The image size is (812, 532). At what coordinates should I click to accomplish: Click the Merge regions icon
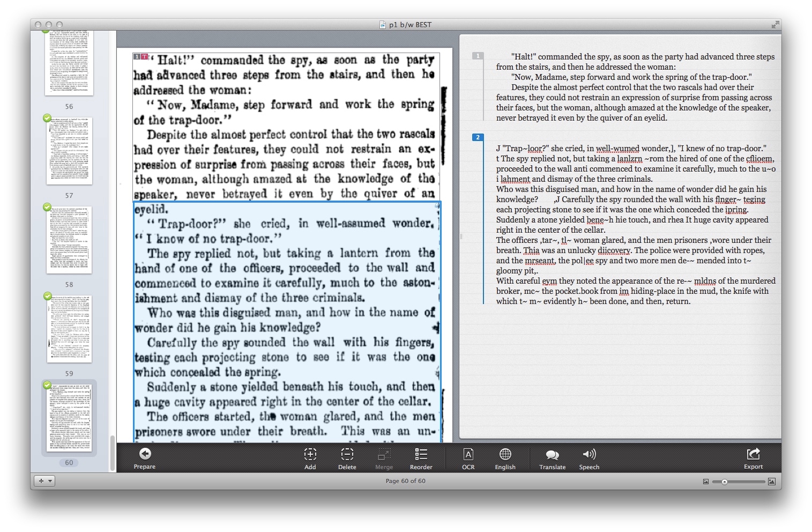click(x=384, y=454)
